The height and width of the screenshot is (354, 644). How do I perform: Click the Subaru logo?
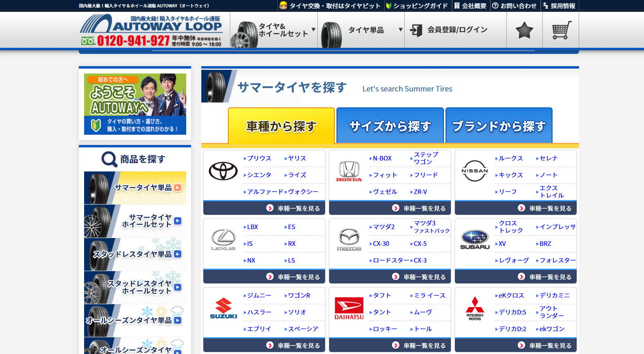pyautogui.click(x=475, y=240)
